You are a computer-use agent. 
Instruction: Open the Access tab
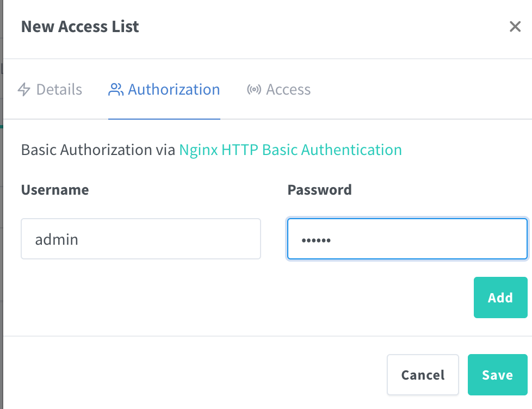288,90
